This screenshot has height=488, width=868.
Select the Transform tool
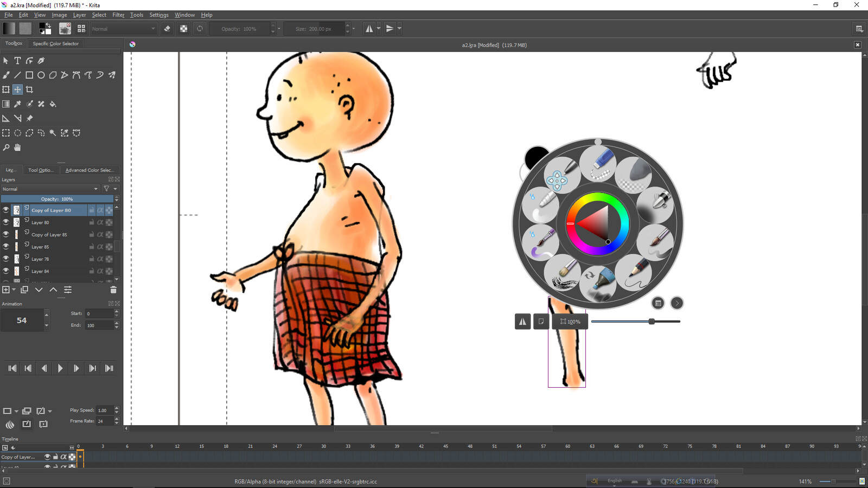click(x=6, y=89)
